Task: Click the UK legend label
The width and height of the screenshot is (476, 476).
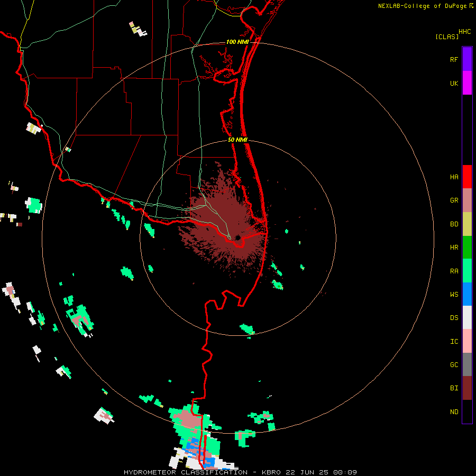Action: 454,83
